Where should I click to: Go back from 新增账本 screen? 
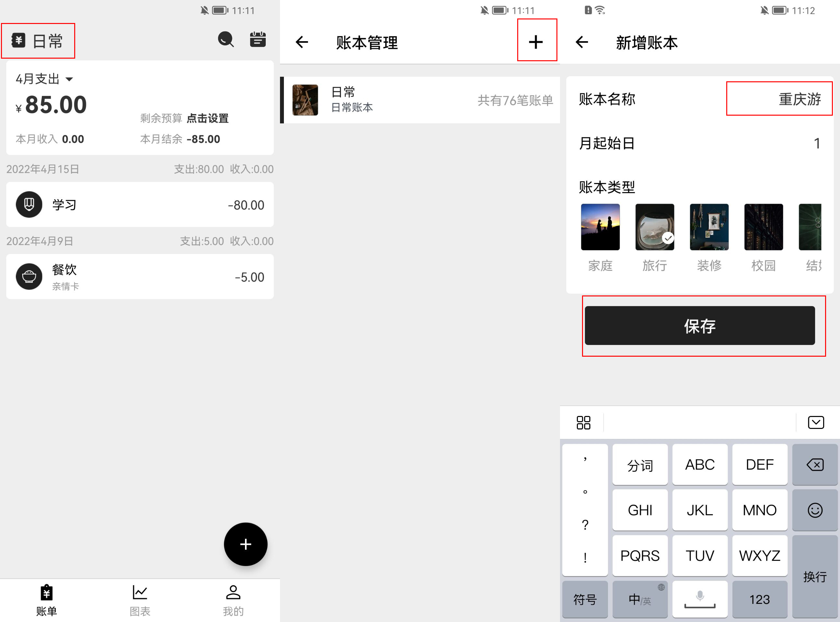[582, 42]
